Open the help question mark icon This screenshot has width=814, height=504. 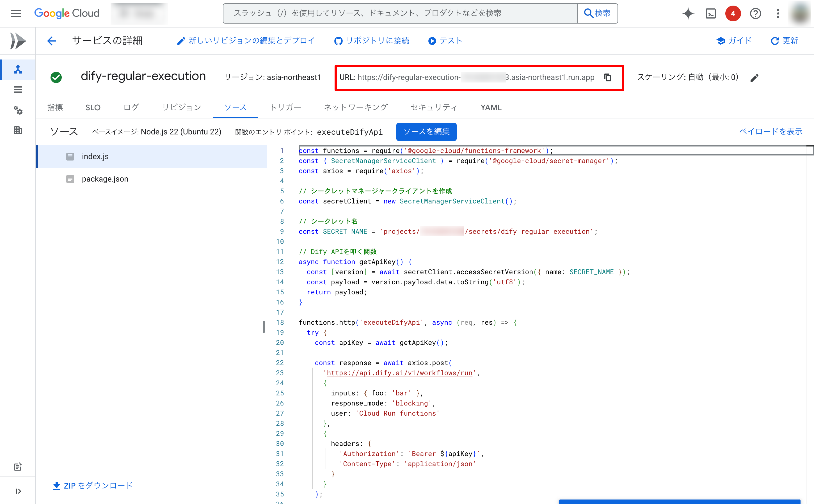click(755, 13)
